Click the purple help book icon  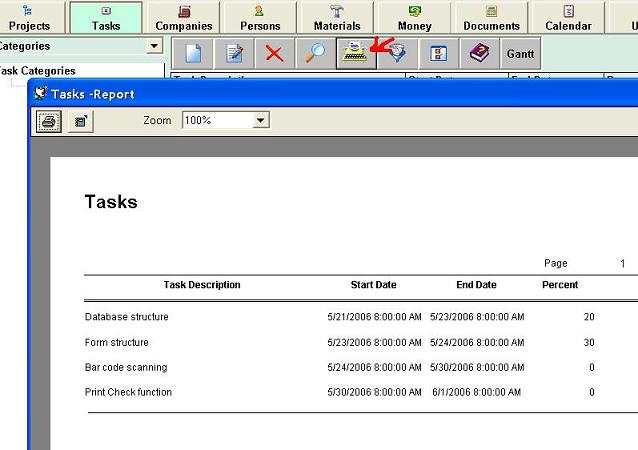pyautogui.click(x=479, y=54)
